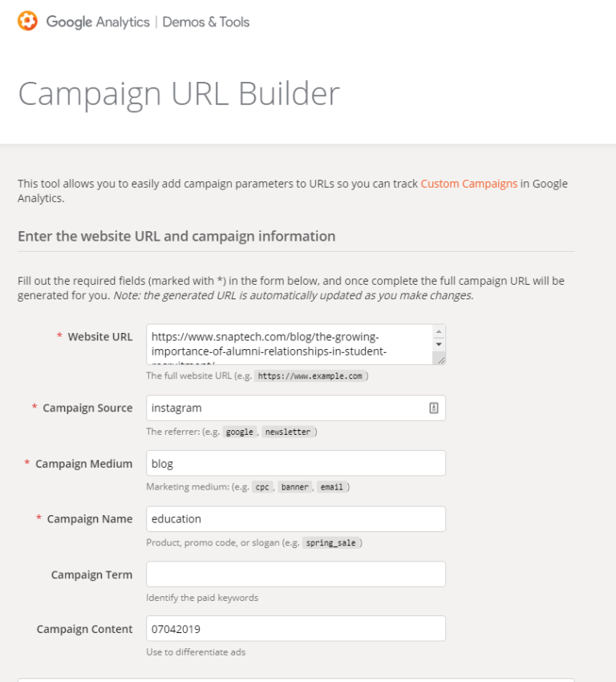The height and width of the screenshot is (682, 616).
Task: Click Demos & Tools in the header
Action: 205,22
